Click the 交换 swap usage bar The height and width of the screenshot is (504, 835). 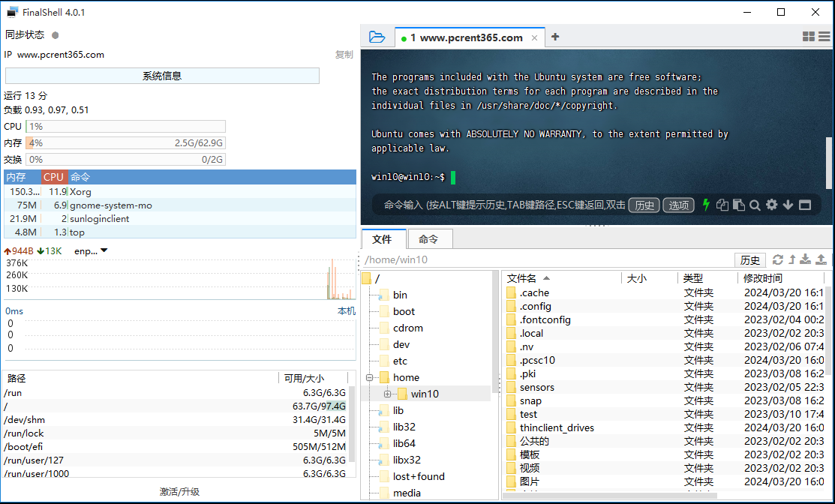(x=126, y=159)
